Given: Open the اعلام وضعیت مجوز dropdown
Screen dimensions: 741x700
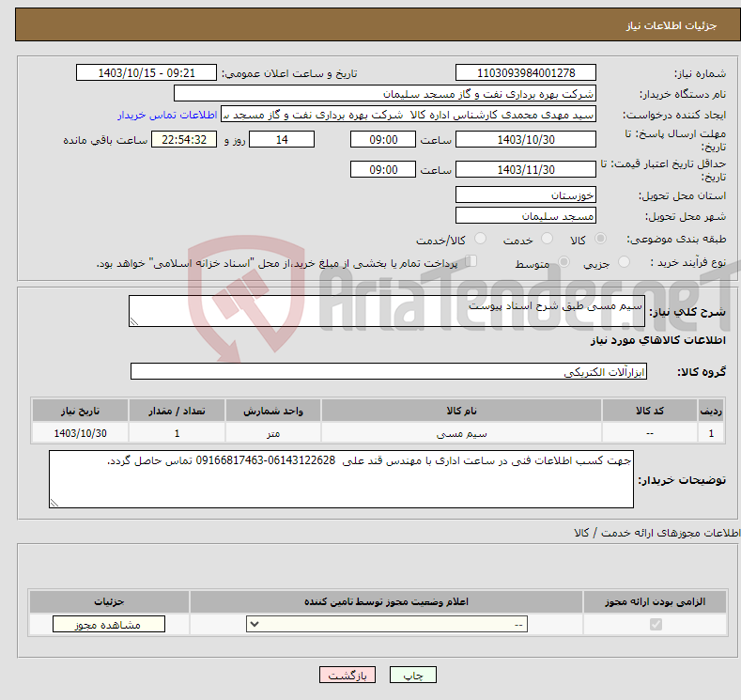Looking at the screenshot, I should 387,625.
